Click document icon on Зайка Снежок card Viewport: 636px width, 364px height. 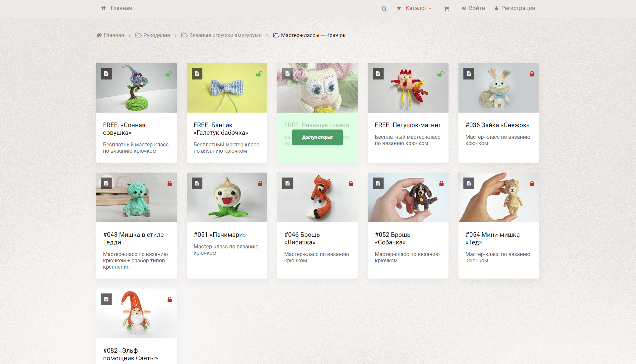coord(469,74)
